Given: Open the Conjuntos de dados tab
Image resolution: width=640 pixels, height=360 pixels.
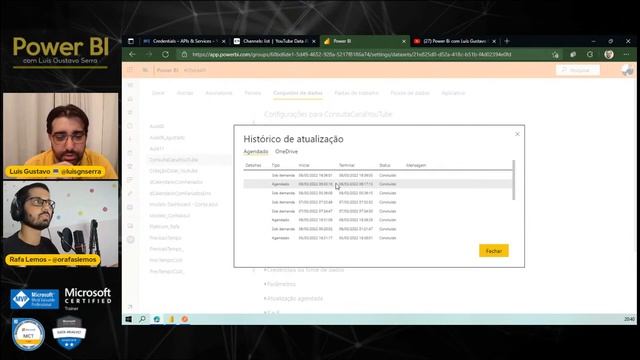Looking at the screenshot, I should click(x=298, y=93).
